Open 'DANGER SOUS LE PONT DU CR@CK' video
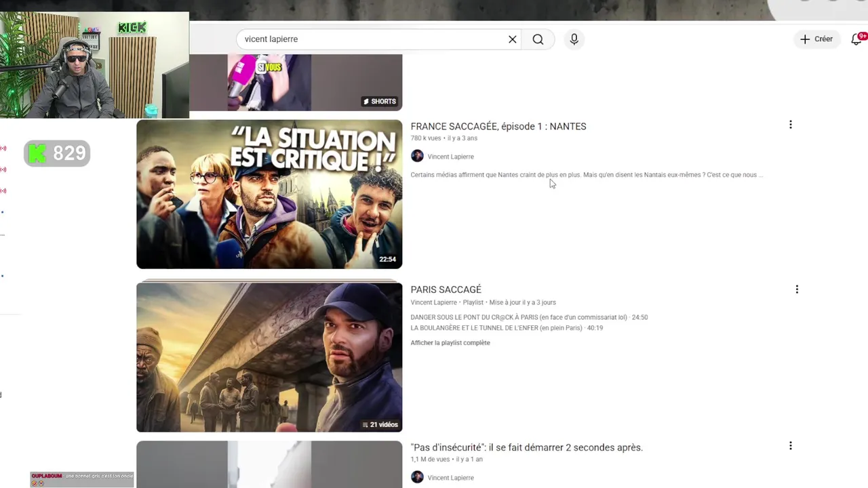The width and height of the screenshot is (868, 488). tap(529, 317)
